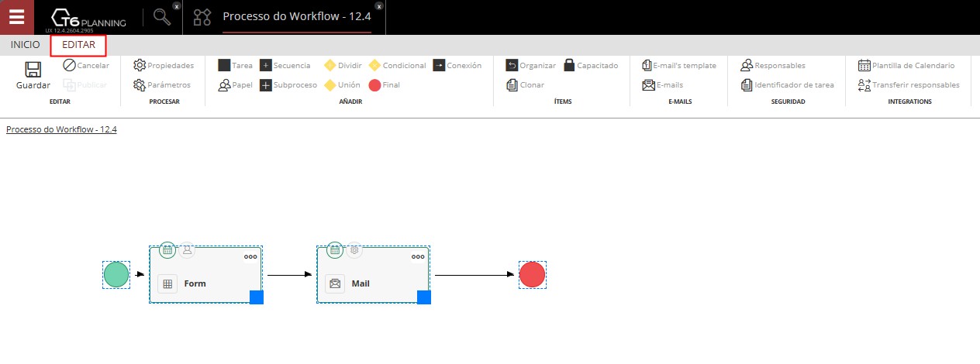Add a Papel item
980x364 pixels.
coord(236,85)
